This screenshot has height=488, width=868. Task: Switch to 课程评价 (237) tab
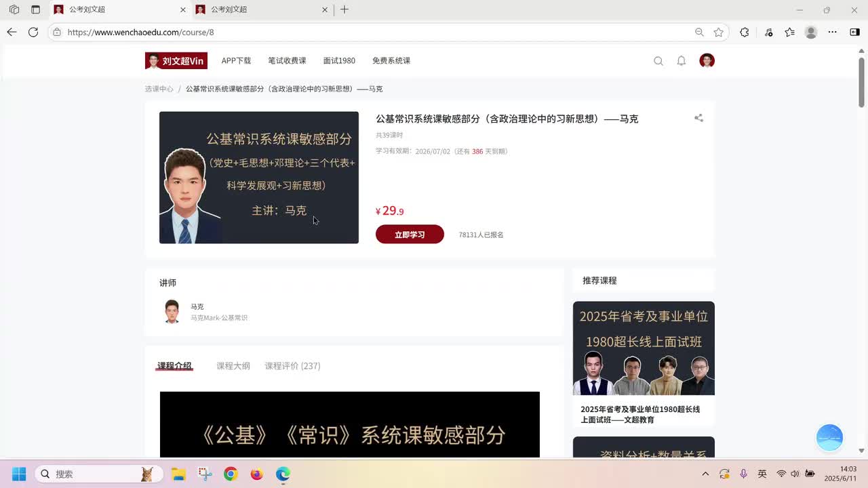coord(292,366)
